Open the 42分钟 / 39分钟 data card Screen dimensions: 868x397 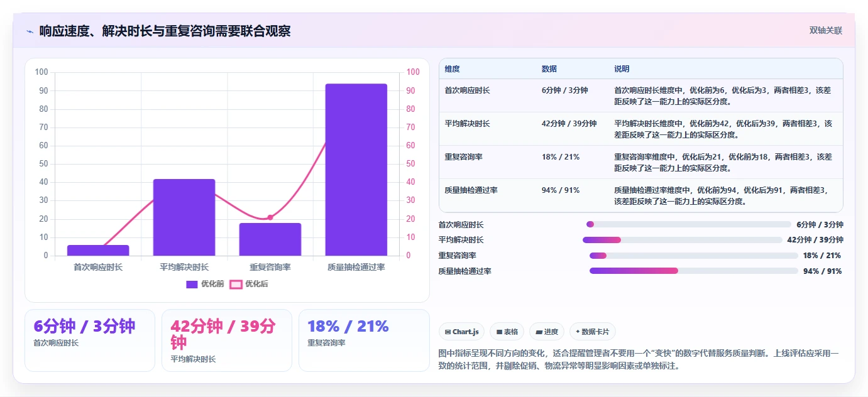point(227,340)
